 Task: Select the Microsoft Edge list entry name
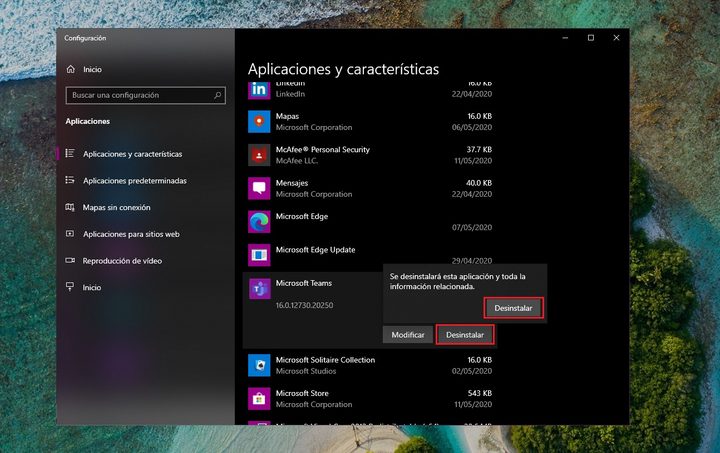(302, 216)
